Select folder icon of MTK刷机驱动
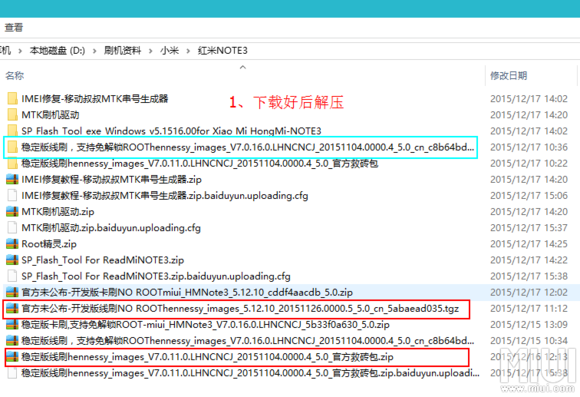 12,115
